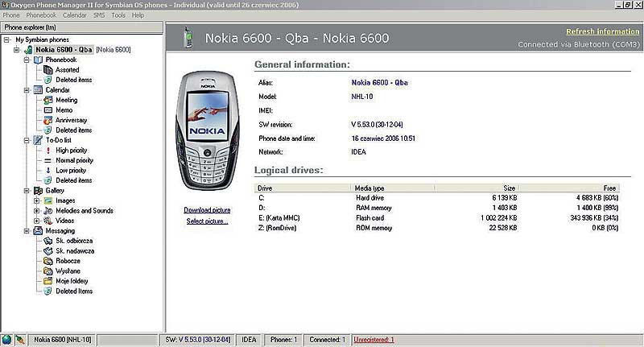
Task: Click the To-Do list notepad icon
Action: click(x=38, y=140)
